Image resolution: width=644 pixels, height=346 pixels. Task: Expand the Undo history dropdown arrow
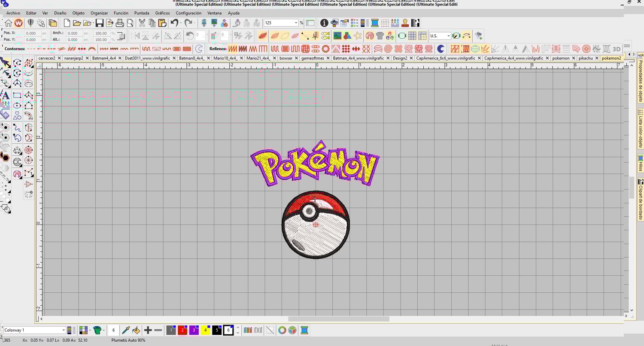(x=181, y=23)
